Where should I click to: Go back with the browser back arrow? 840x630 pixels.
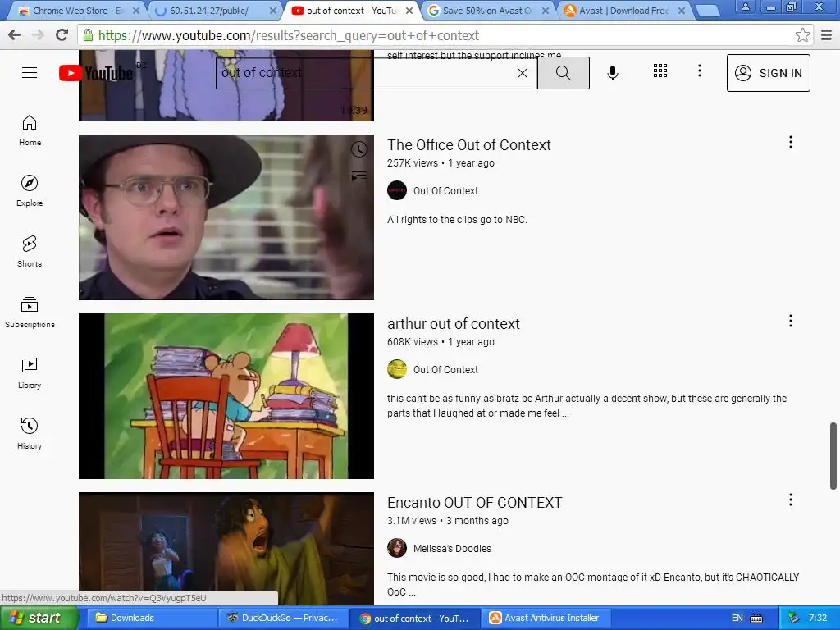click(x=15, y=35)
